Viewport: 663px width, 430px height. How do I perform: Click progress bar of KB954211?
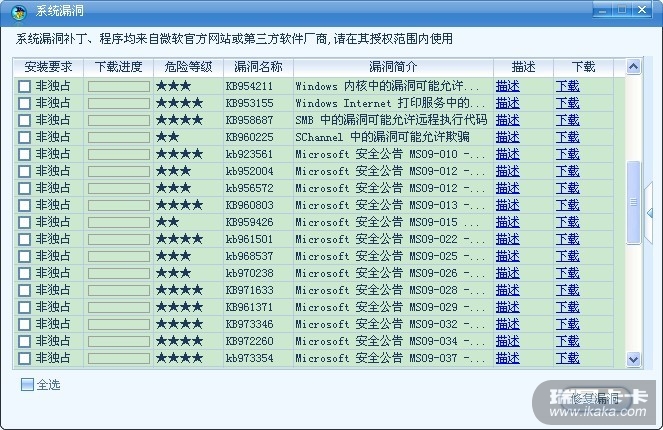coord(119,87)
